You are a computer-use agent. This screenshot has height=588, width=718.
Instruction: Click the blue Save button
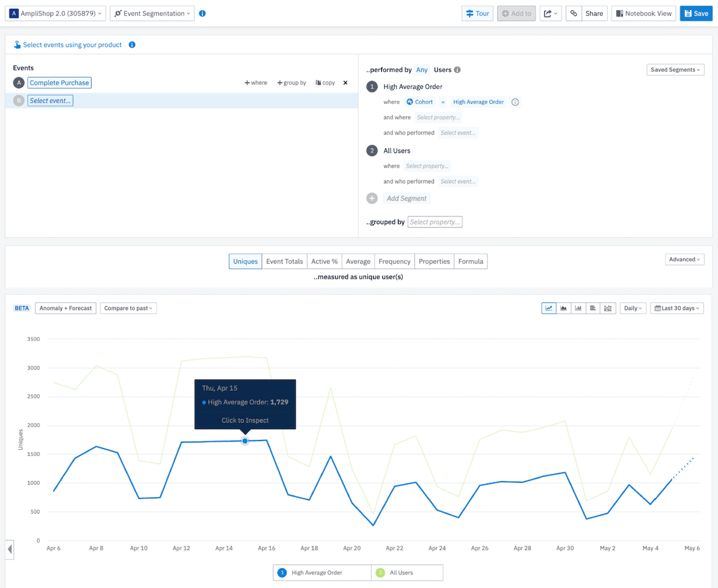click(696, 14)
